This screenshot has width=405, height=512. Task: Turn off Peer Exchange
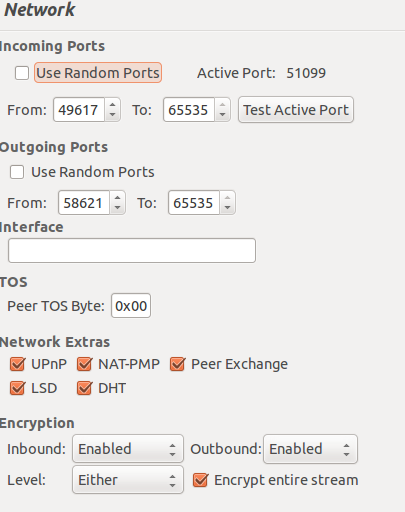(177, 364)
